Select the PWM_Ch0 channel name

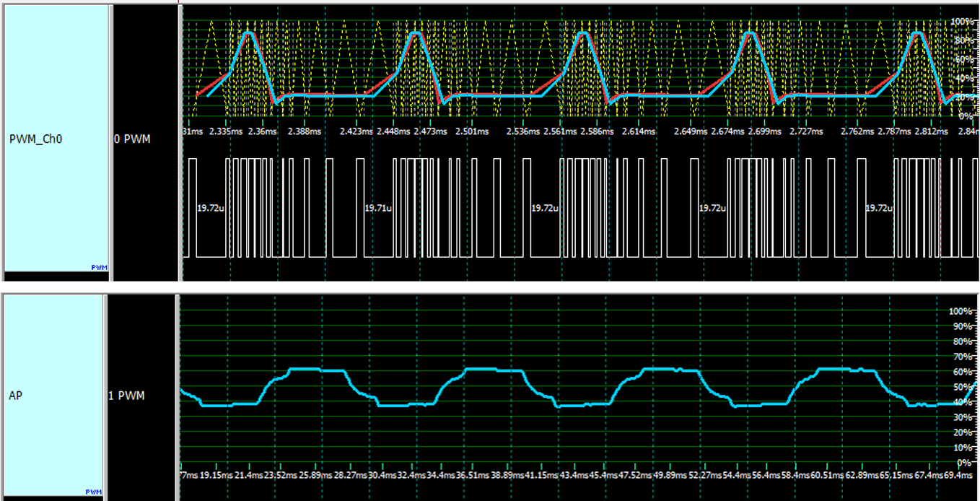(35, 139)
